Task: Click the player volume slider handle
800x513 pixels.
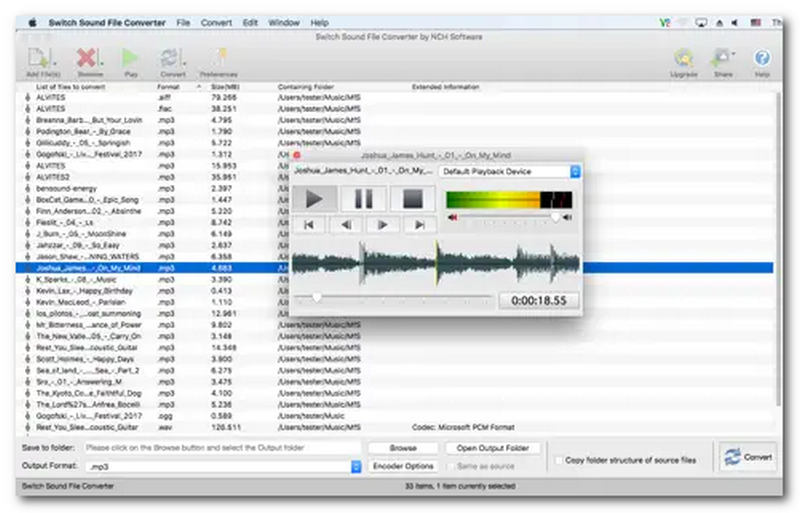Action: point(555,217)
